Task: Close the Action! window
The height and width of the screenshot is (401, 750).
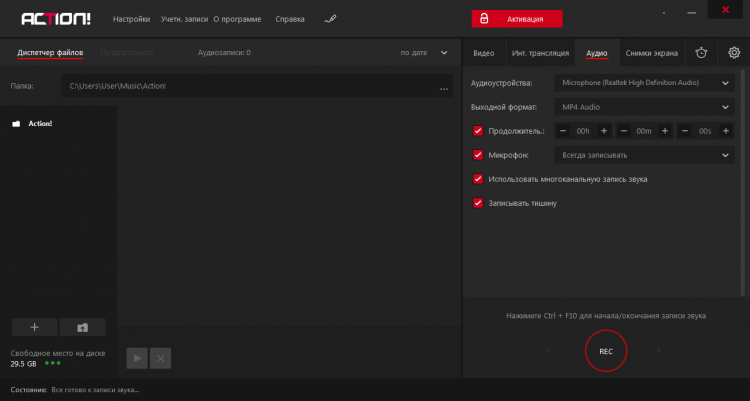Action: 725,10
